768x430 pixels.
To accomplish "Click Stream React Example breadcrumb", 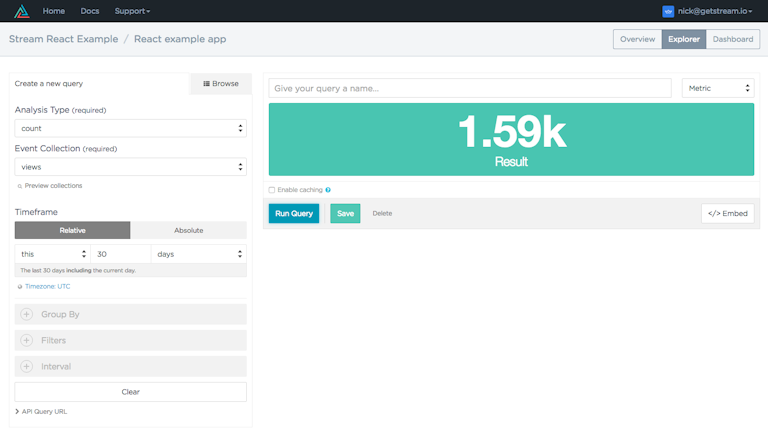I will [64, 39].
